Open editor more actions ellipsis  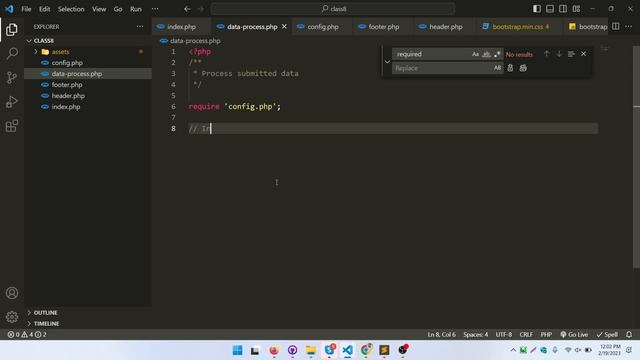tap(629, 27)
